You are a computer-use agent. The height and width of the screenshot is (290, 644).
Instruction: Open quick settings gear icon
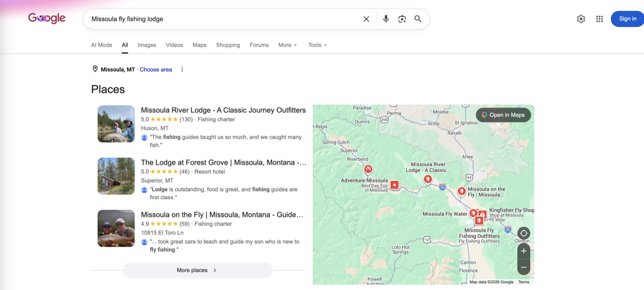tap(581, 19)
